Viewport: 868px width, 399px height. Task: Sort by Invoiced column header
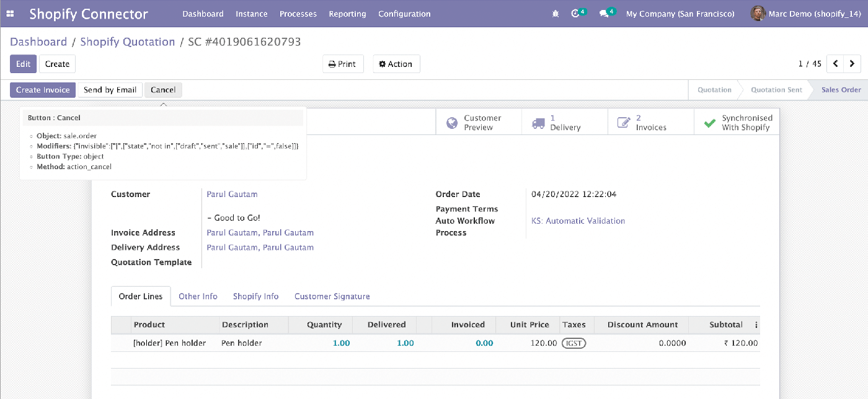pos(464,325)
